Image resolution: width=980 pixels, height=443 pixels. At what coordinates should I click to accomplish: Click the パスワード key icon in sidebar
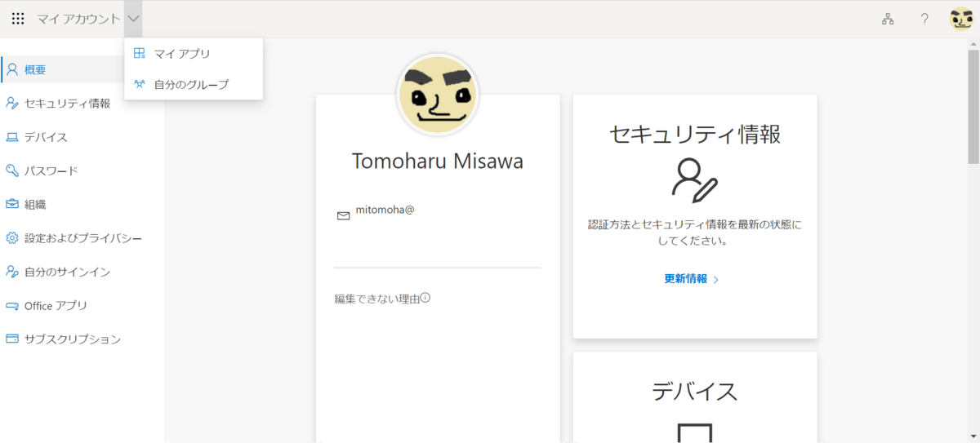click(x=12, y=171)
